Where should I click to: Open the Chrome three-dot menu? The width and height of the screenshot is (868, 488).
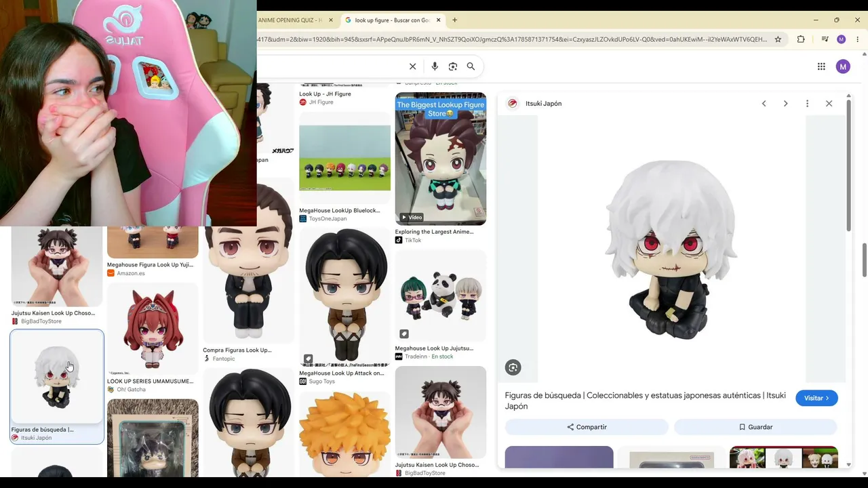[x=857, y=39]
